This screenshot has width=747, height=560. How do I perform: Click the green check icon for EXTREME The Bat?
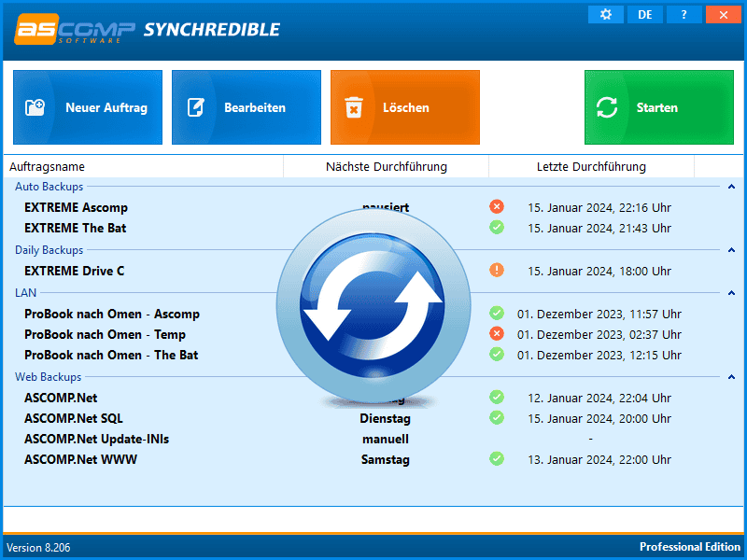[497, 227]
